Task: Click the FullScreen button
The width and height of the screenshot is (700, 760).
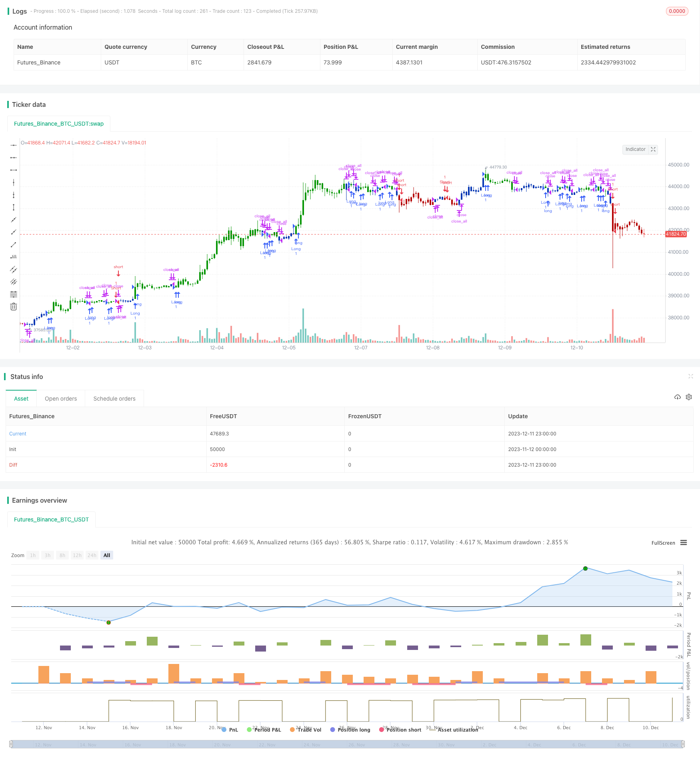Action: (663, 543)
